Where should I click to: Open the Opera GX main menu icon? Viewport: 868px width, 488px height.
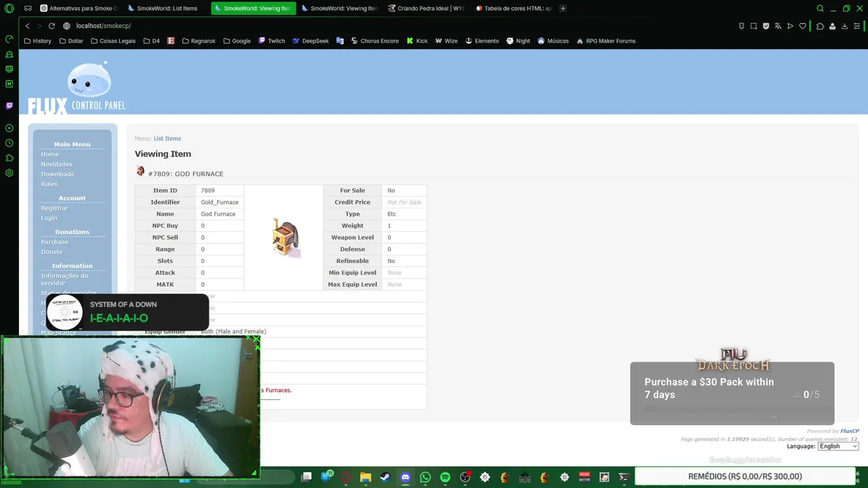click(9, 8)
